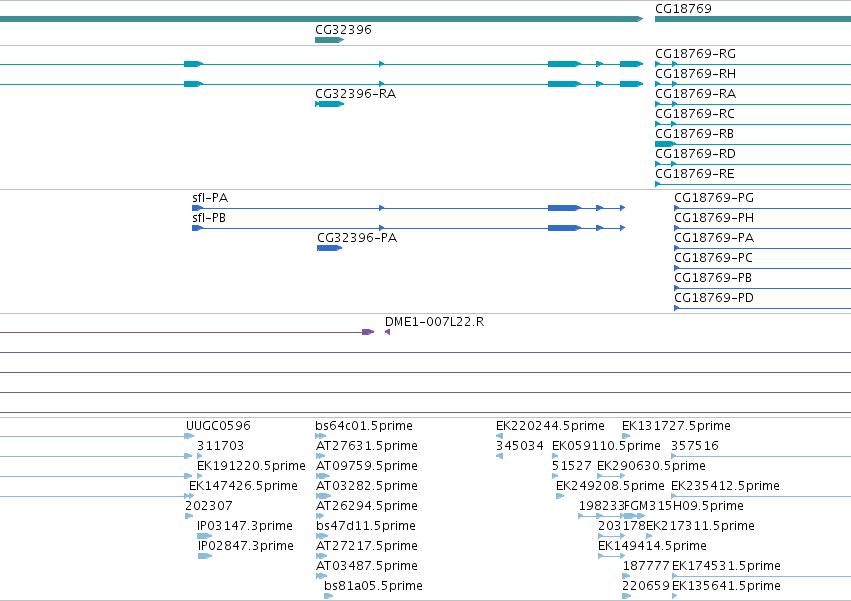Screen dimensions: 851x601
Task: Click the 51527 feature label
Action: coord(571,466)
